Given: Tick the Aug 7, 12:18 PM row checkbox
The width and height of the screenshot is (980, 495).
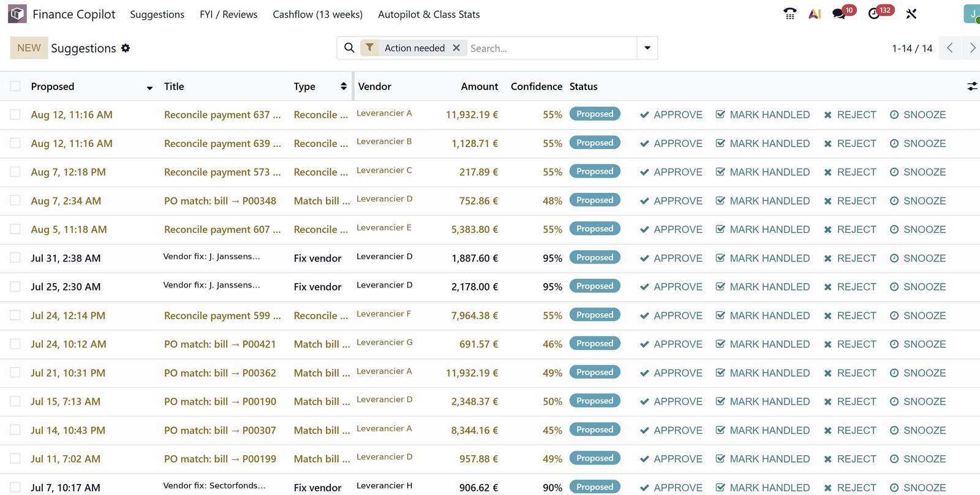Looking at the screenshot, I should 15,172.
